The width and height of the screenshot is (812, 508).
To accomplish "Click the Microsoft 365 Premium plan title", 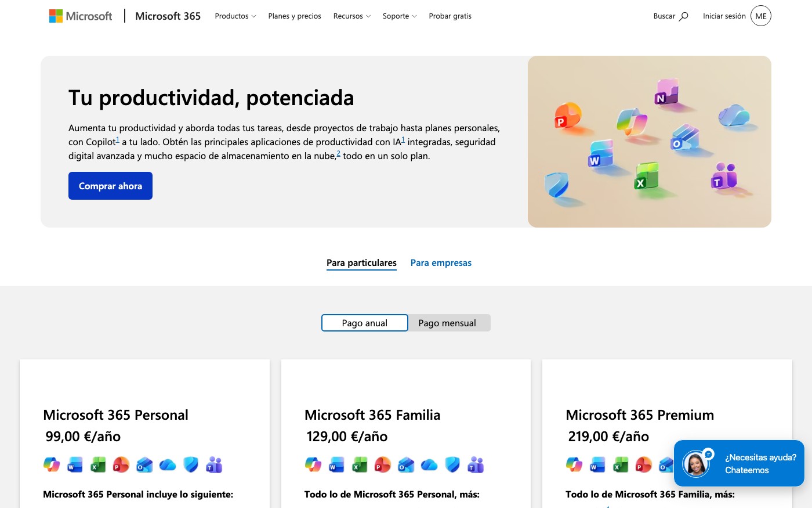I will [x=640, y=415].
